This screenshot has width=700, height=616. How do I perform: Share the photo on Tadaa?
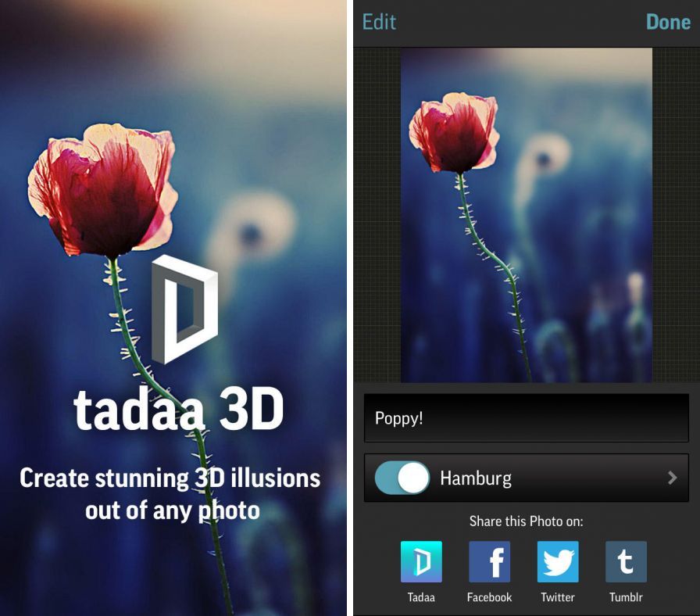pos(421,561)
